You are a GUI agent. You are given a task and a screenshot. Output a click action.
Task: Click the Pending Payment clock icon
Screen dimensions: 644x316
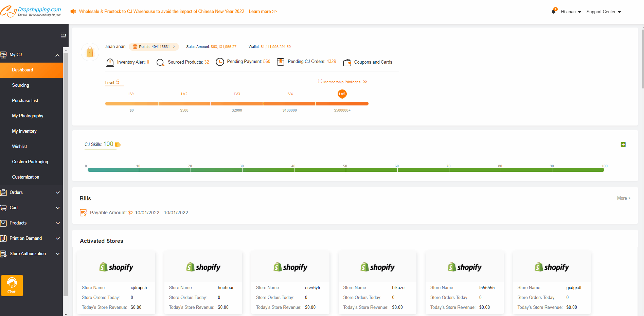tap(220, 62)
